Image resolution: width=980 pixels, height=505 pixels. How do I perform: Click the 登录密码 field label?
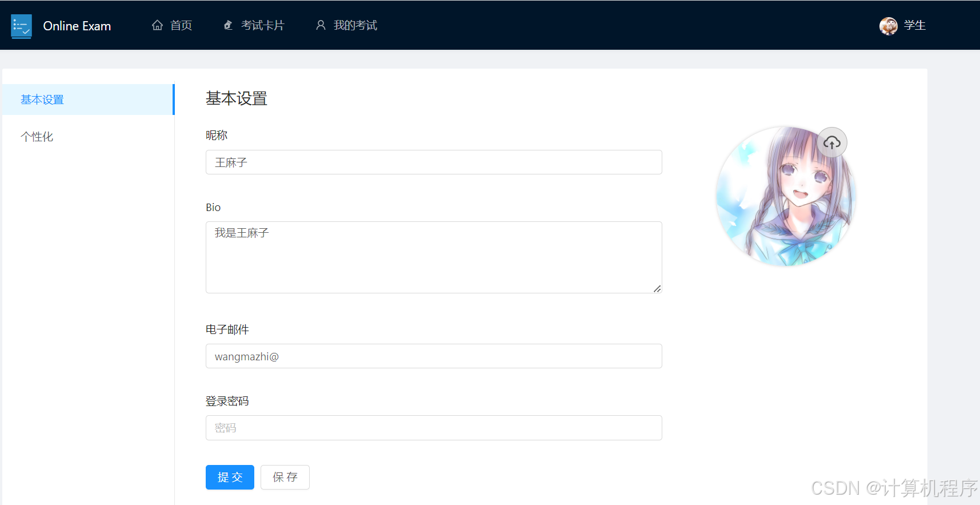pyautogui.click(x=227, y=401)
